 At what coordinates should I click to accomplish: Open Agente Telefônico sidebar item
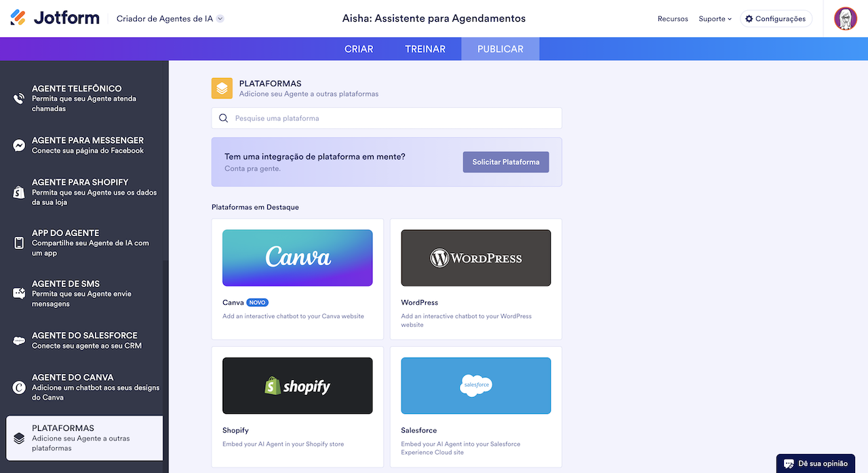click(x=84, y=98)
